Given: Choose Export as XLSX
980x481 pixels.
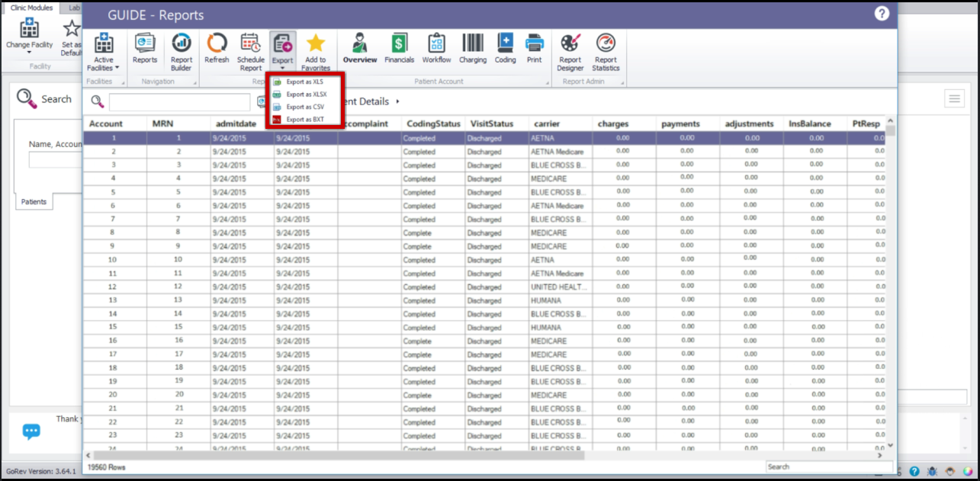Looking at the screenshot, I should coord(304,95).
